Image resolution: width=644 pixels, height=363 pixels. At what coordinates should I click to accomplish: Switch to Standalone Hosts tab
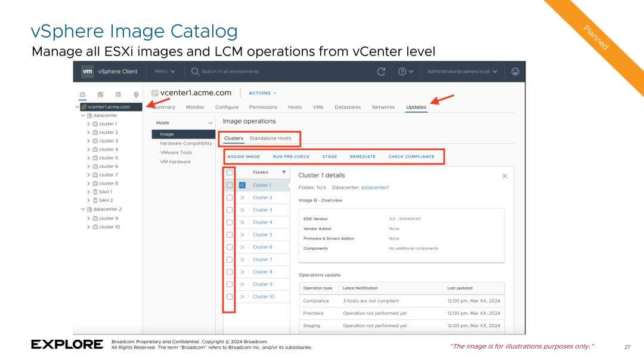coord(270,138)
